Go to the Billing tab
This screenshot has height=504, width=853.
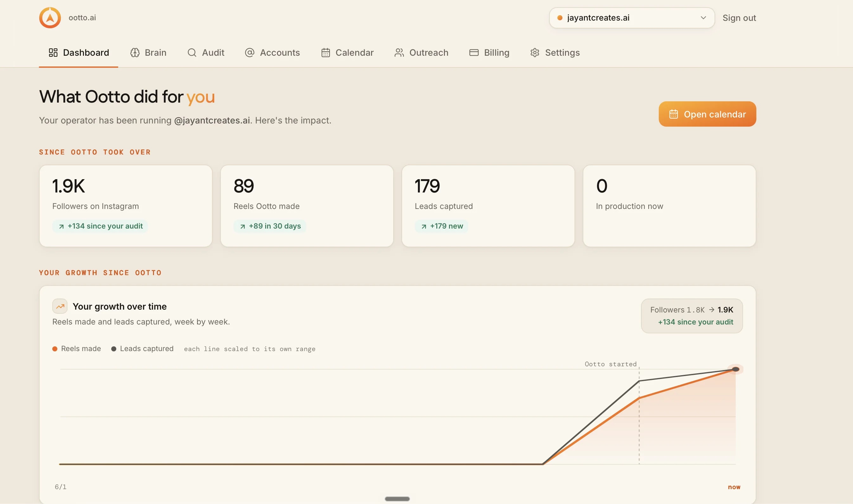pos(489,53)
